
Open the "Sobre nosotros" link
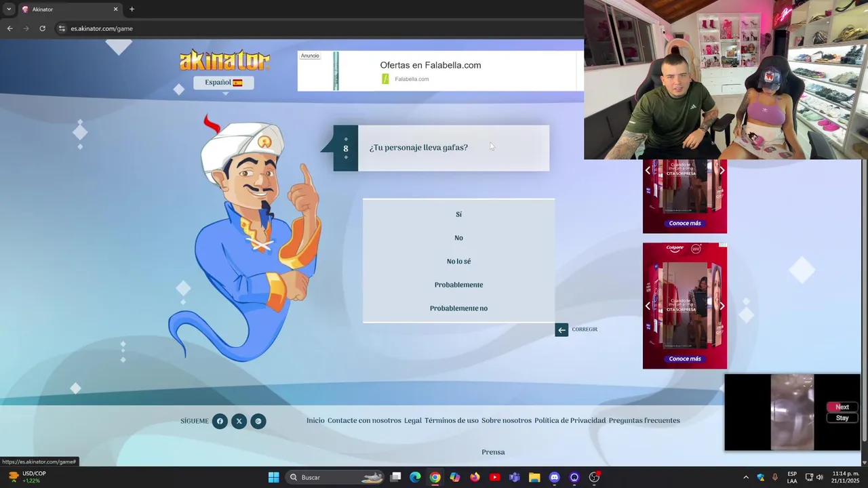[x=507, y=420]
